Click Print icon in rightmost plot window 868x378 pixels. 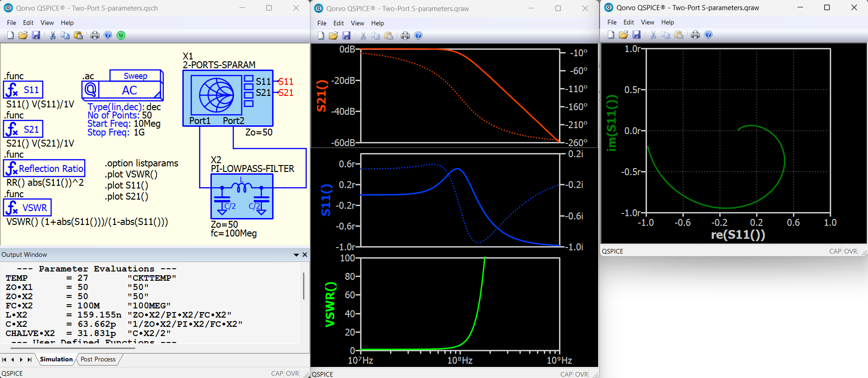(x=695, y=35)
